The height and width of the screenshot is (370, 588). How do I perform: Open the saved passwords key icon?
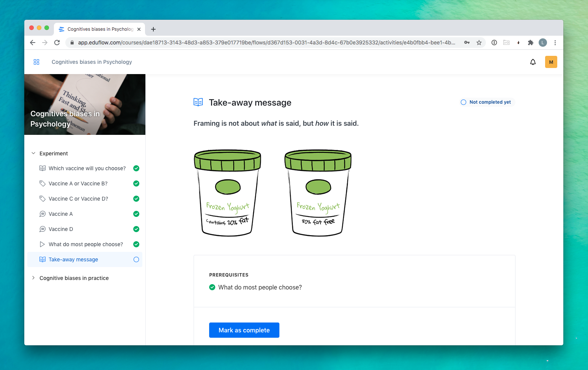(x=467, y=43)
